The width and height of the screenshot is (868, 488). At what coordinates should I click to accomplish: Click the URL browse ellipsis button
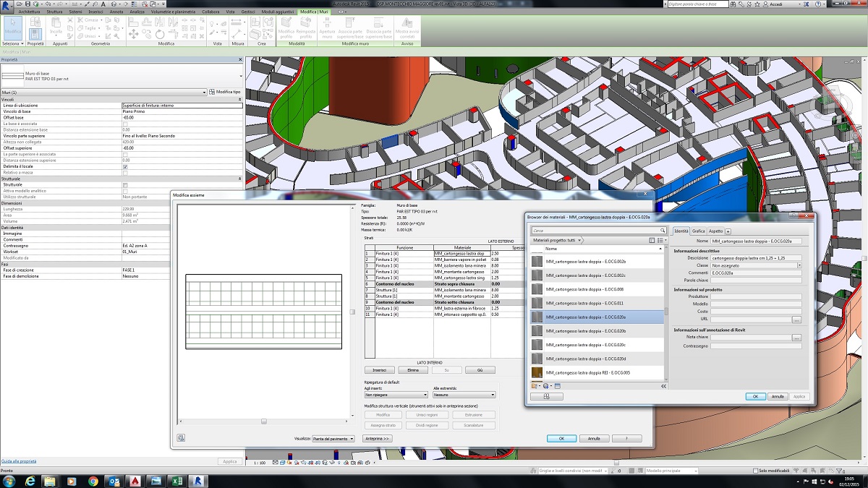click(796, 319)
